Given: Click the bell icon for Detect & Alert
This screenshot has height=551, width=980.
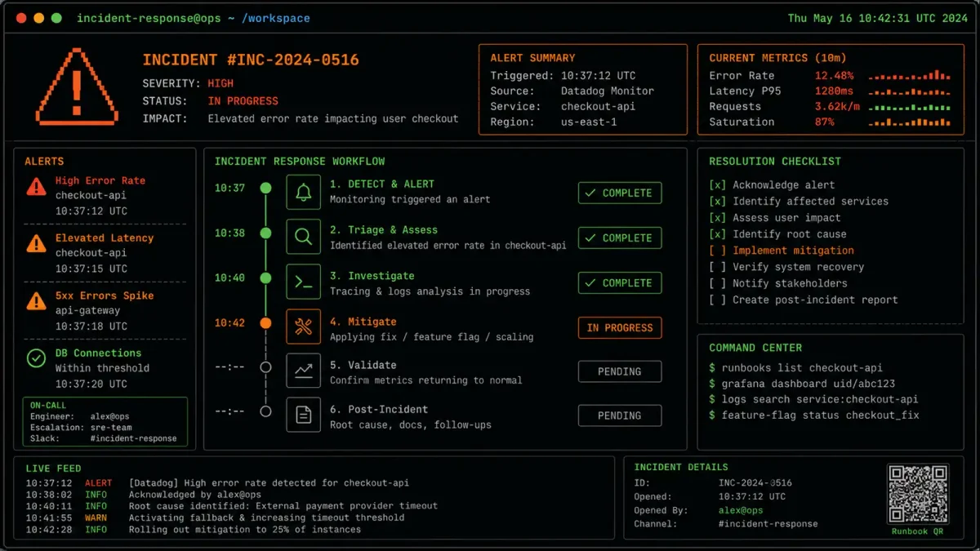Looking at the screenshot, I should click(x=303, y=192).
